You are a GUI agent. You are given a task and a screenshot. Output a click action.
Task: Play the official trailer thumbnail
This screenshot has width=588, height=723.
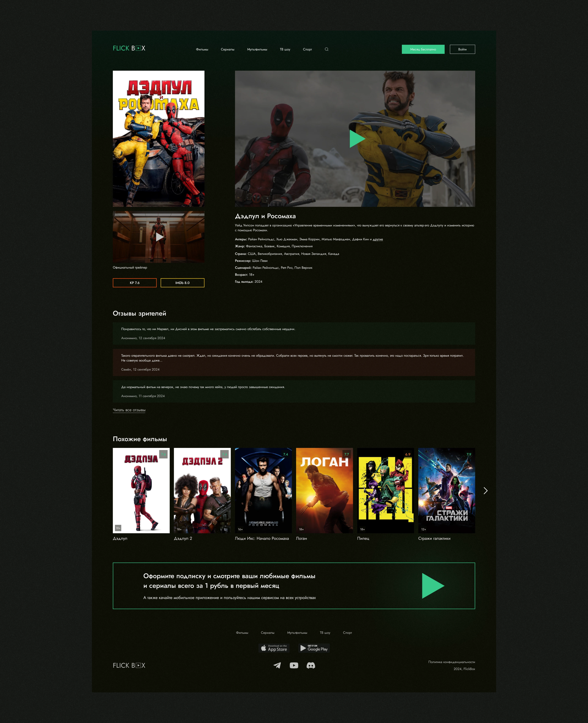(x=159, y=237)
